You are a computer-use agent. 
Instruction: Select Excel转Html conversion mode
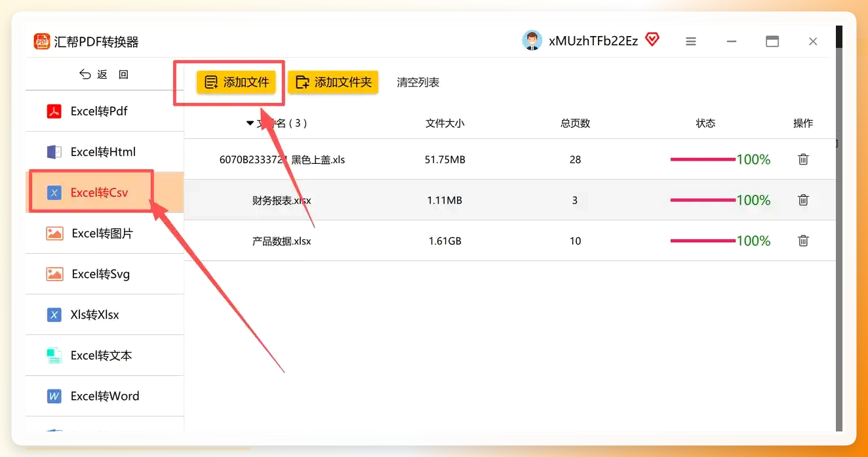pyautogui.click(x=104, y=152)
